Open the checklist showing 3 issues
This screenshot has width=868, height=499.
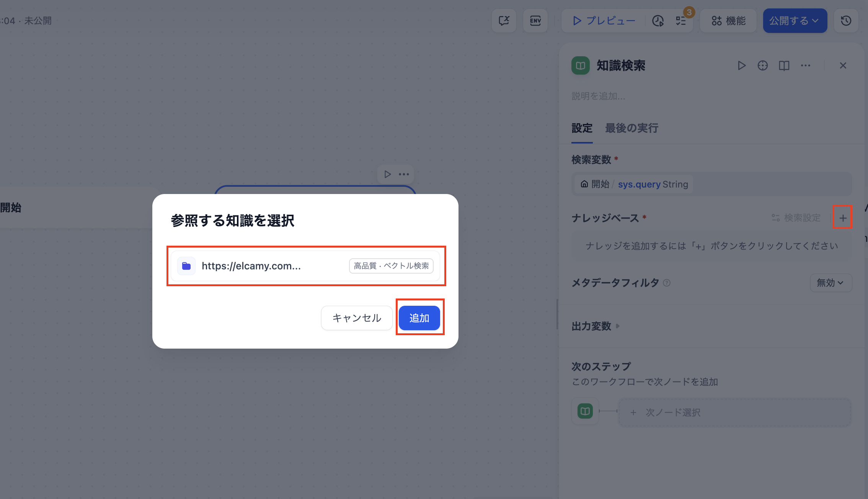tap(681, 21)
